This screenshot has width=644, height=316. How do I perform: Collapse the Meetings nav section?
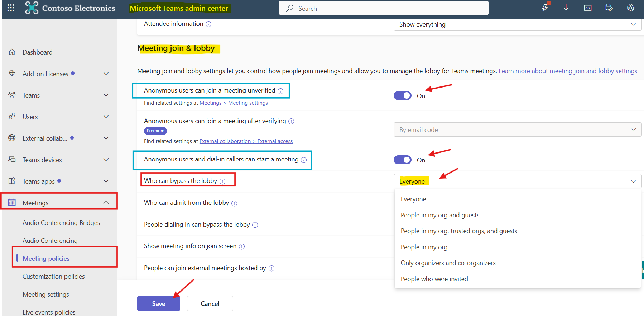(106, 203)
